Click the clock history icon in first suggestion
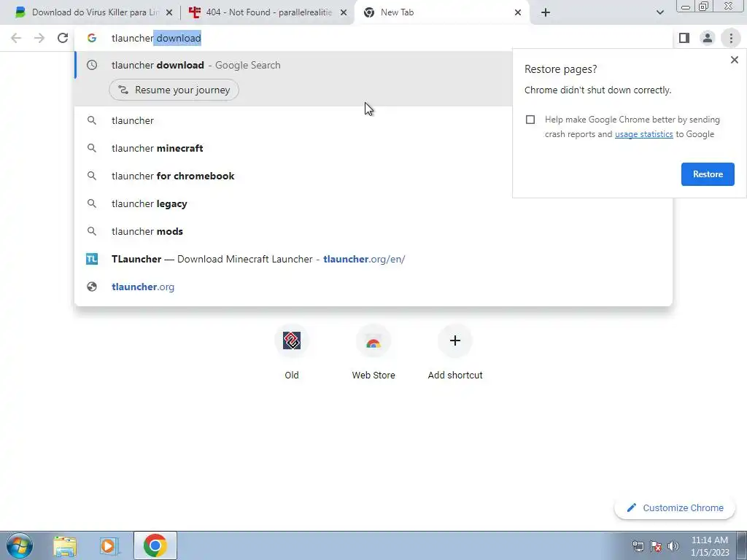 click(92, 65)
